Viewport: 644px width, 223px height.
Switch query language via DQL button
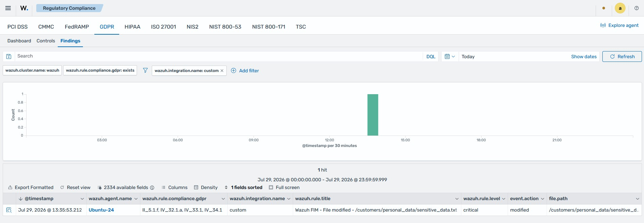click(431, 57)
